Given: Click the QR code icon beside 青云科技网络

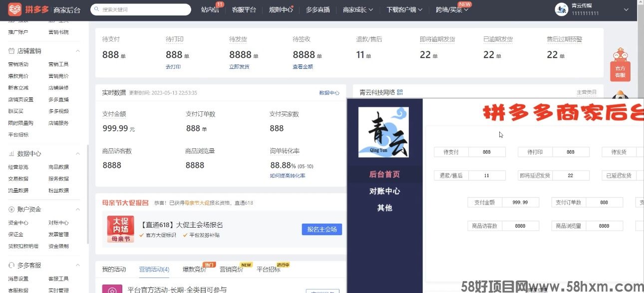Looking at the screenshot, I should click(400, 92).
